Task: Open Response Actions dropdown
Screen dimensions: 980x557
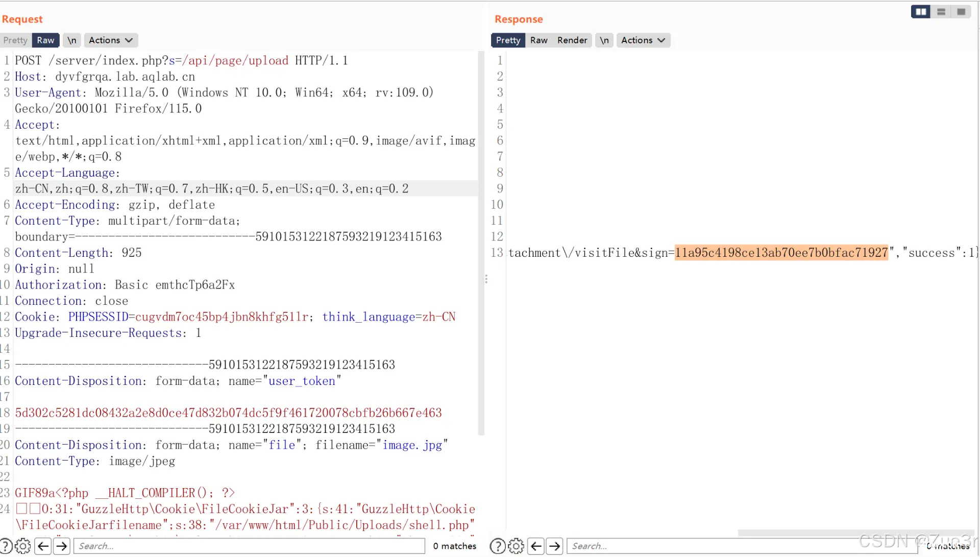Action: [643, 40]
